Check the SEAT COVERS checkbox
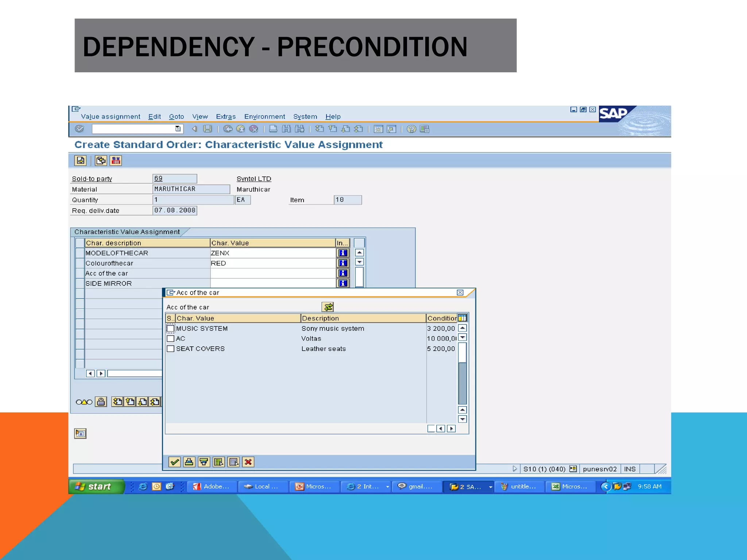 [170, 349]
